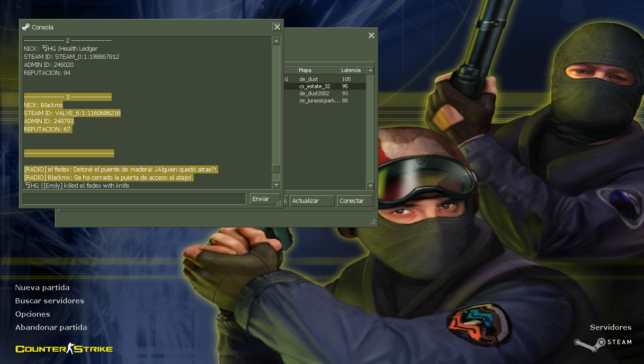Screen dimensions: 644x364
Task: Close the server browser window behind Consola
Action: tap(371, 35)
